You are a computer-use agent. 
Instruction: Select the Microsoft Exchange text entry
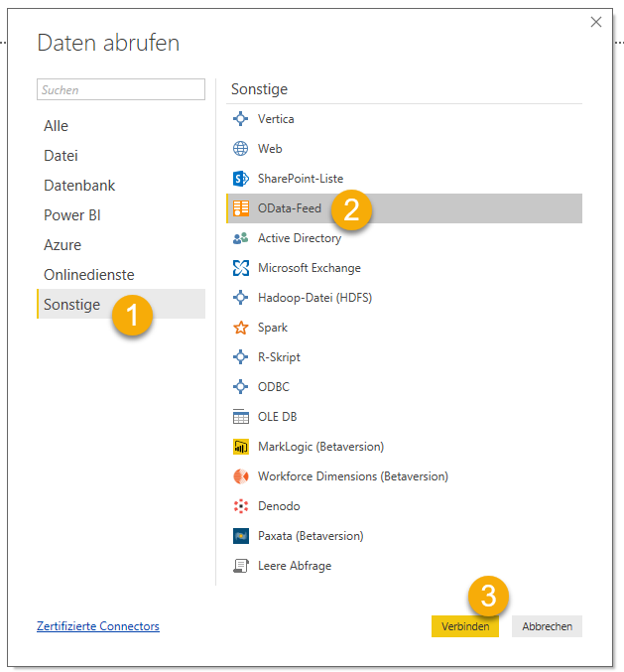(310, 268)
